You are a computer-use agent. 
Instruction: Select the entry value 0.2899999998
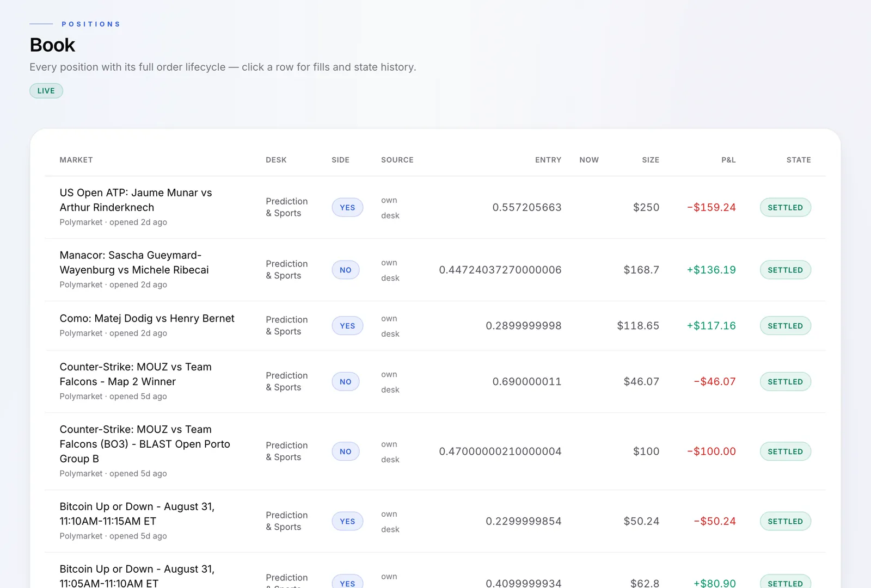[524, 326]
